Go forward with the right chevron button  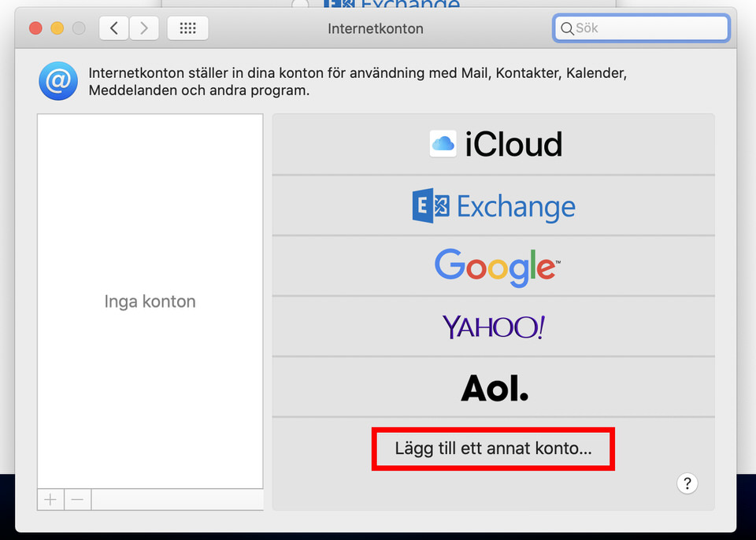(143, 28)
